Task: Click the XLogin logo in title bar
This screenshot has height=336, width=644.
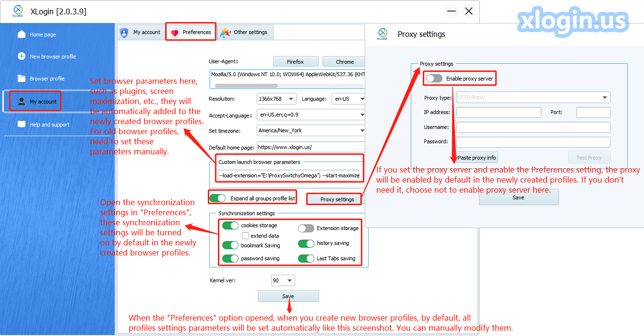Action: [x=18, y=11]
